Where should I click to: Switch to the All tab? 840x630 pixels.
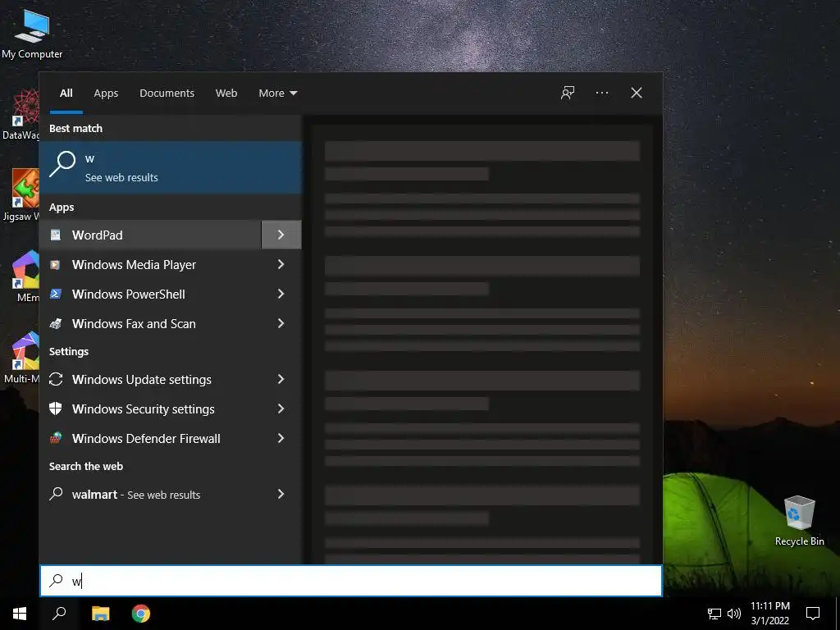pos(66,94)
